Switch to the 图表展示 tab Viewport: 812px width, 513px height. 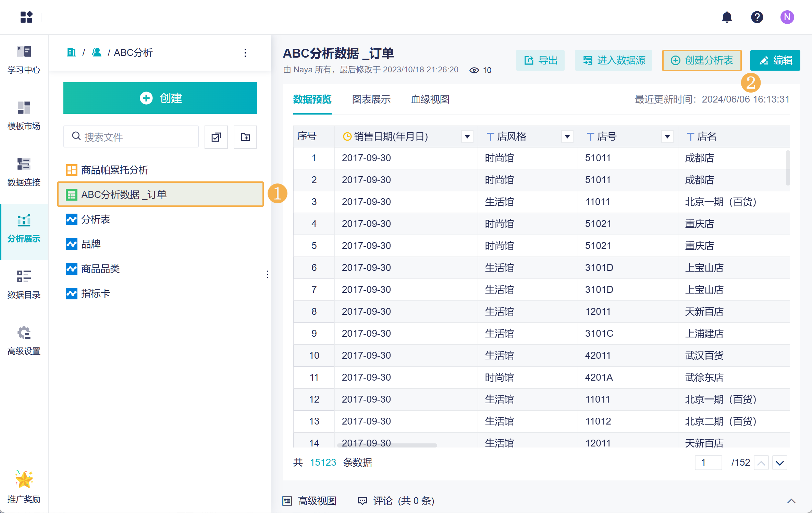tap(371, 99)
